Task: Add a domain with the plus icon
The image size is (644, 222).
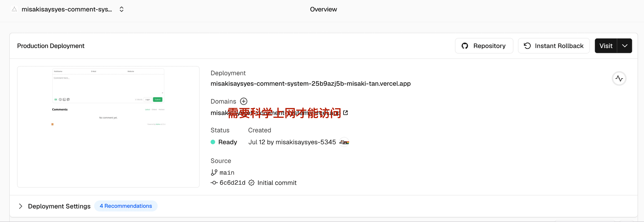Action: [x=244, y=101]
